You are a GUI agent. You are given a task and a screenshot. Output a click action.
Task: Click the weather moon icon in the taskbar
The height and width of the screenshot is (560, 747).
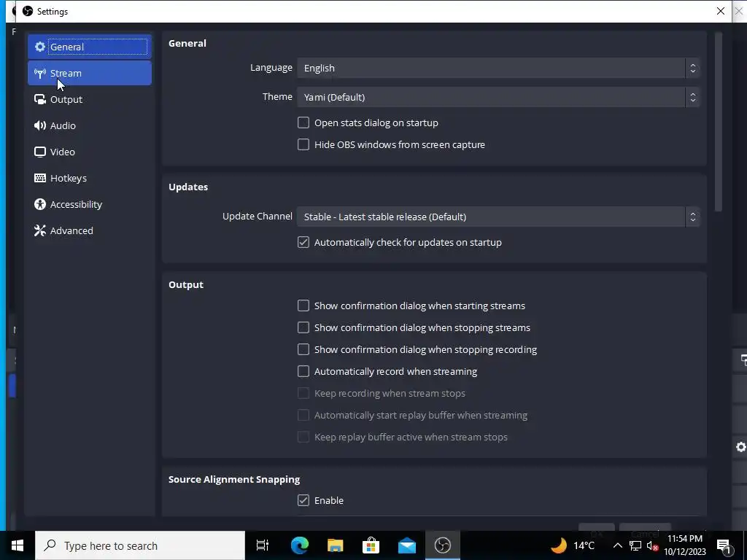[x=558, y=545]
